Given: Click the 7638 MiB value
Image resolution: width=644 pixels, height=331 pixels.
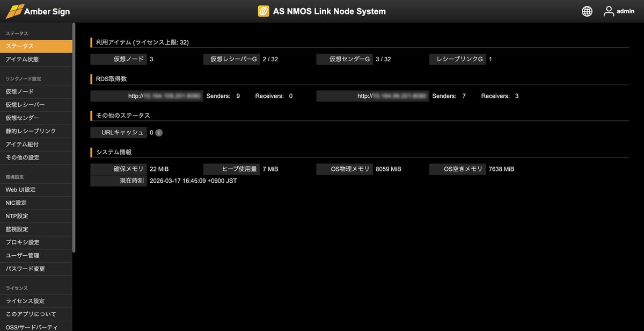Looking at the screenshot, I should tap(502, 169).
